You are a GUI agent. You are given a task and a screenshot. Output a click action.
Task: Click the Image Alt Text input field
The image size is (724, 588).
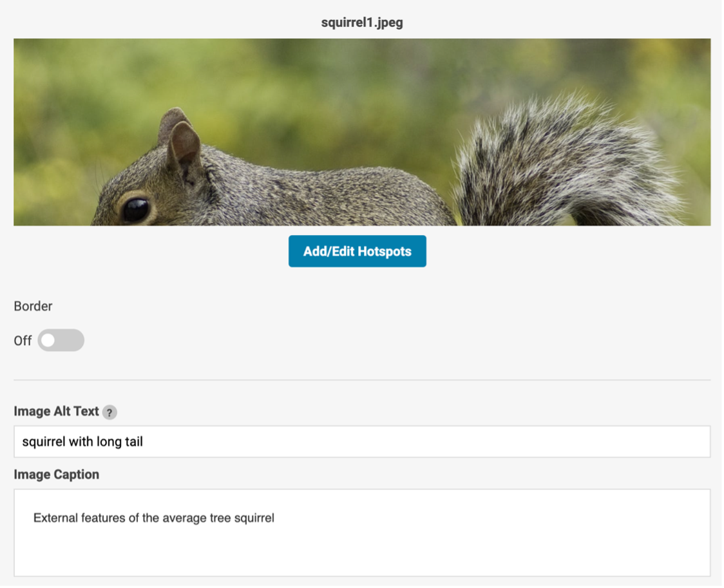click(361, 442)
